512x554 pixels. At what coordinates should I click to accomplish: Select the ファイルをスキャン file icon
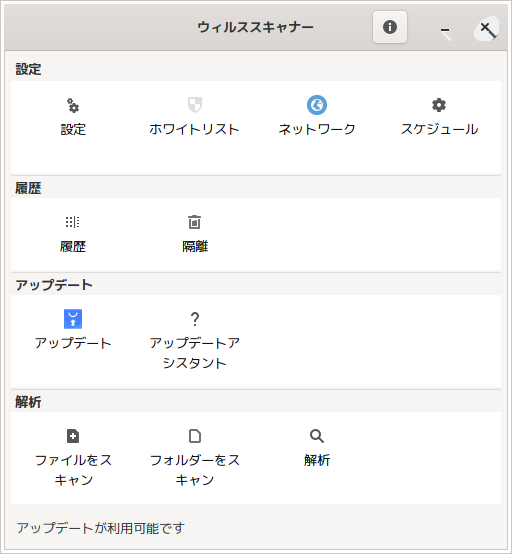point(73,436)
